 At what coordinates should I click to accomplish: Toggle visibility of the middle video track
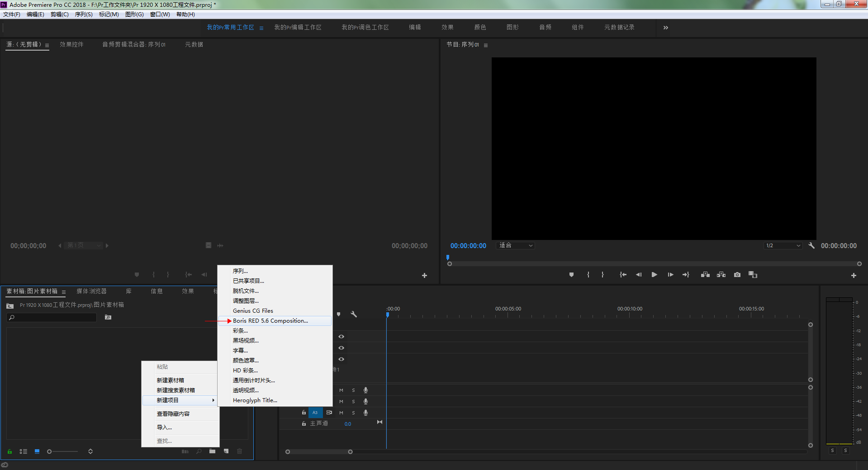[342, 348]
